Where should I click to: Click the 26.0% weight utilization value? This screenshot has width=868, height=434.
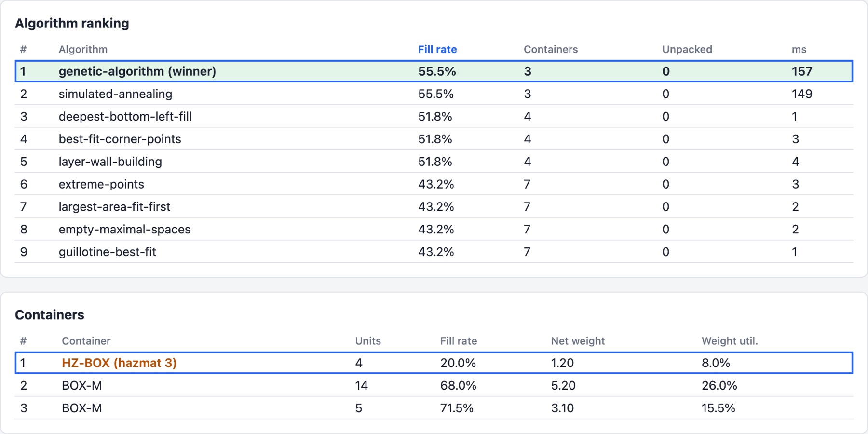tap(719, 385)
